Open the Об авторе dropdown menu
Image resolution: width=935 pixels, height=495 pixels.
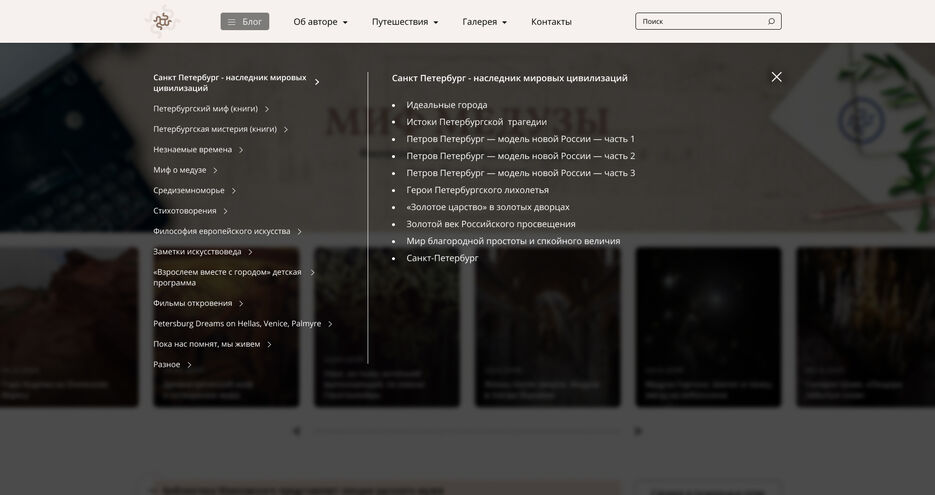(320, 22)
